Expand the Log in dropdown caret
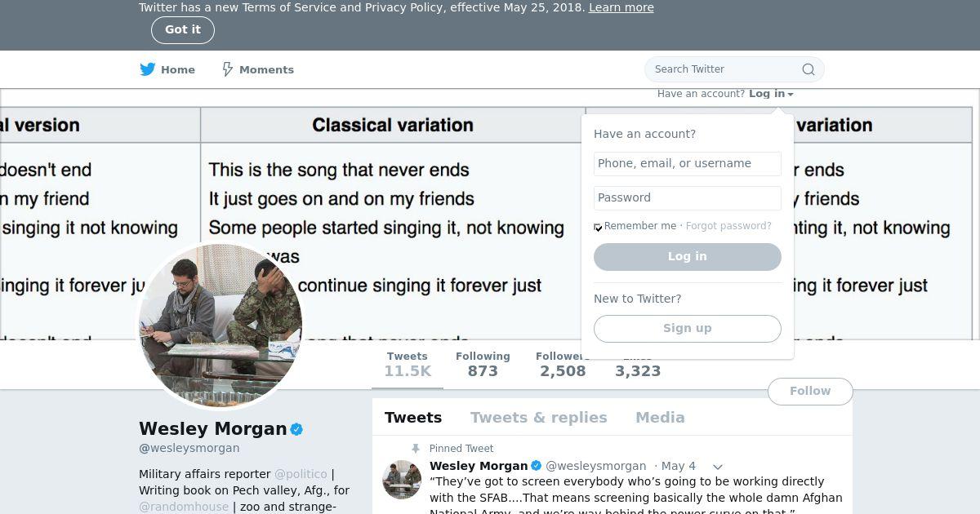980x514 pixels. click(791, 95)
